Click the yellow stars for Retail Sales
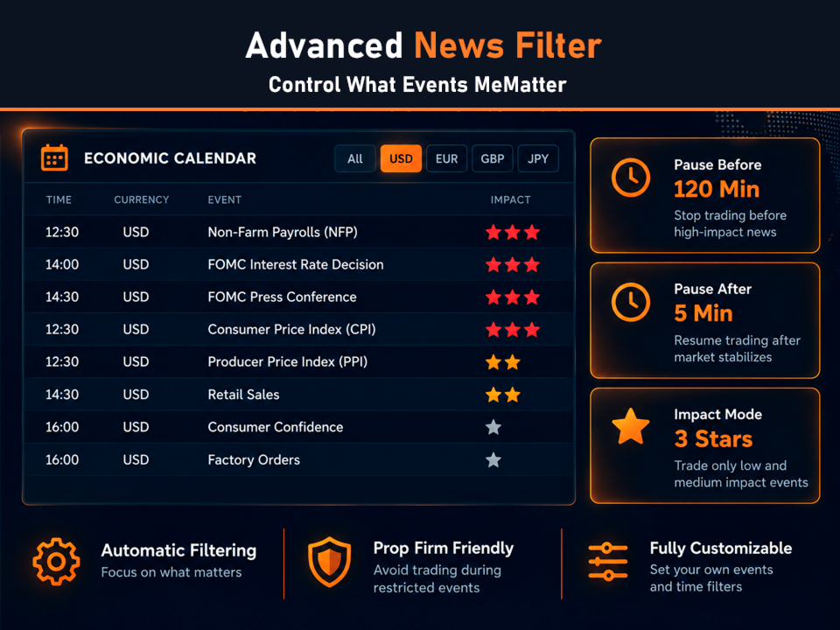Screen dimensions: 840x630 pyautogui.click(x=502, y=395)
